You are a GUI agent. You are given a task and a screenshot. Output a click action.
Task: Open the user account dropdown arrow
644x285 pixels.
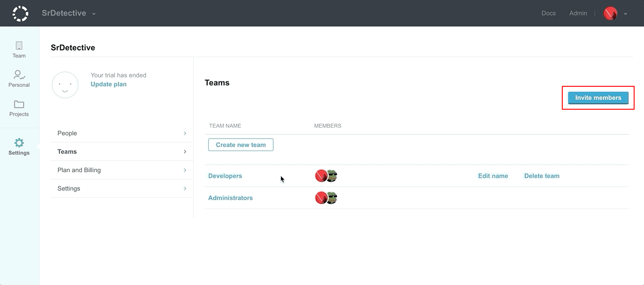tap(626, 14)
